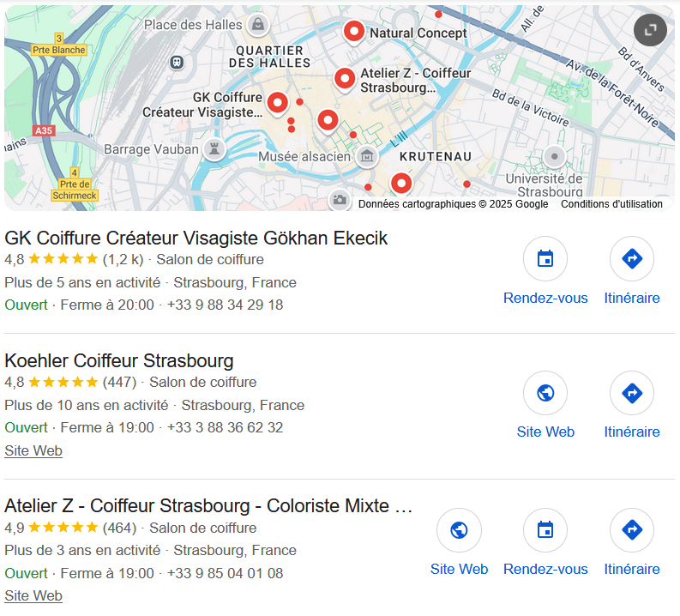The height and width of the screenshot is (616, 680).
Task: Click the Musée alsacien map marker
Action: click(x=367, y=156)
